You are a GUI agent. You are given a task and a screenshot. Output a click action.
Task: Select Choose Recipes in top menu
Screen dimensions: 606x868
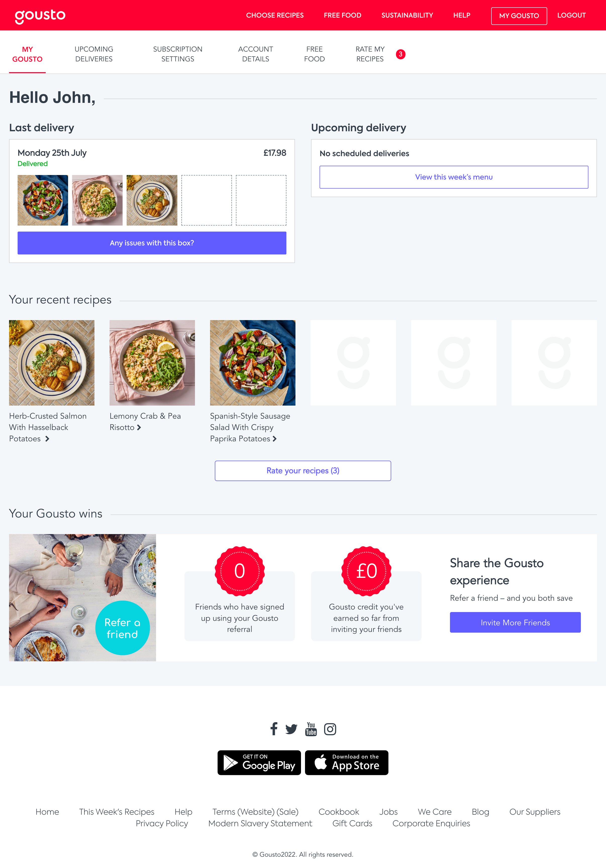click(275, 16)
